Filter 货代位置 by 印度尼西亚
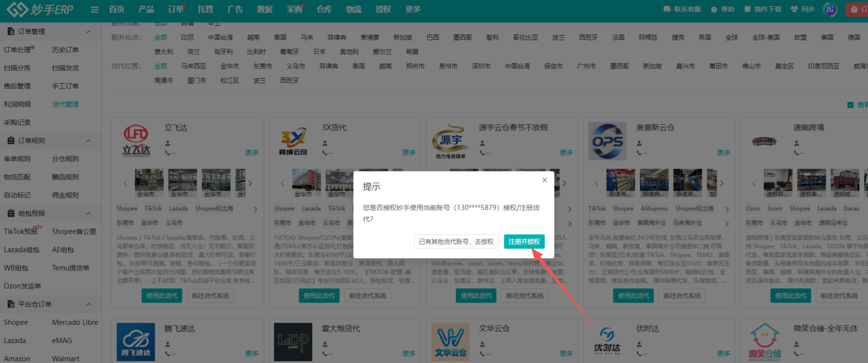Image resolution: width=868 pixels, height=363 pixels. [x=823, y=66]
